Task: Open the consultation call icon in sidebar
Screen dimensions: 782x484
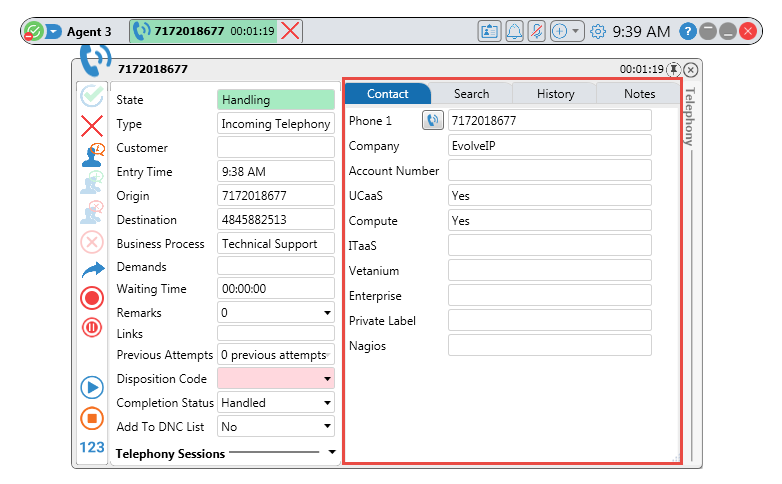Action: tap(92, 155)
